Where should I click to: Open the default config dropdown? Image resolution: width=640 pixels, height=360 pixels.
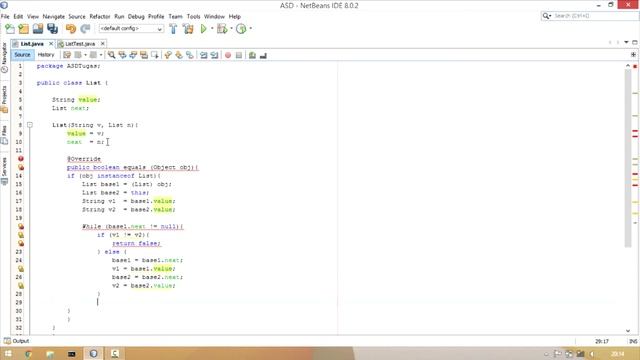pyautogui.click(x=131, y=29)
